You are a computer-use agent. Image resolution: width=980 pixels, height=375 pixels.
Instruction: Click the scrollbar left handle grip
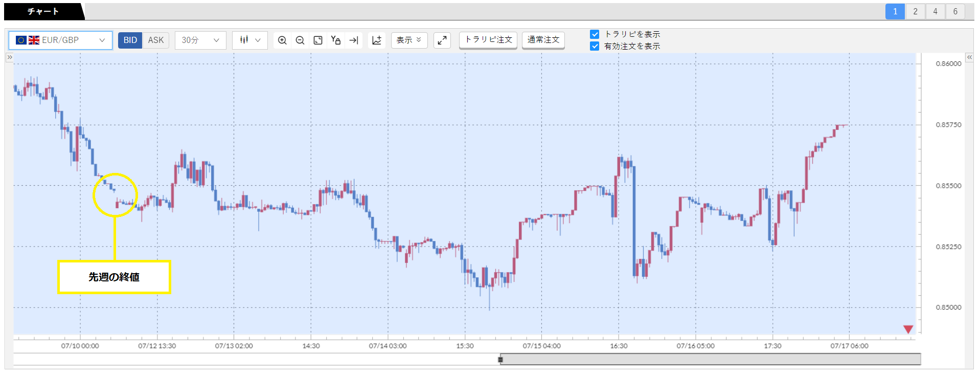point(500,360)
